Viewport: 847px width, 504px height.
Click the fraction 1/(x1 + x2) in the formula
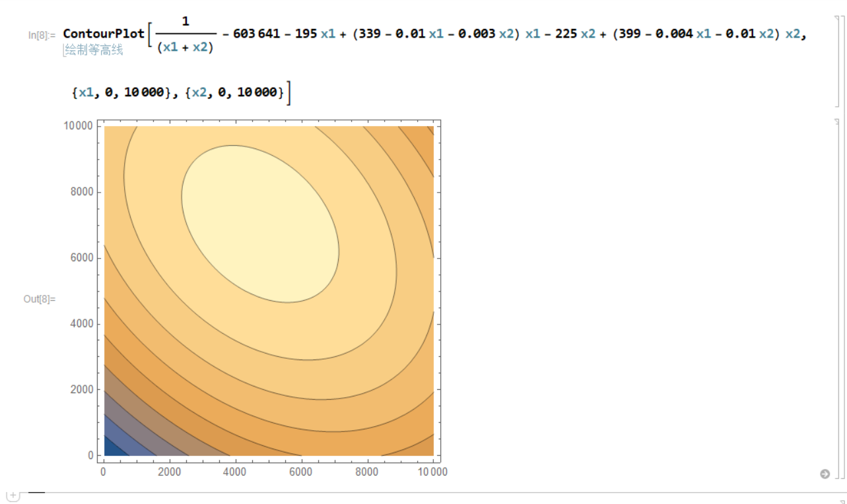(x=185, y=33)
